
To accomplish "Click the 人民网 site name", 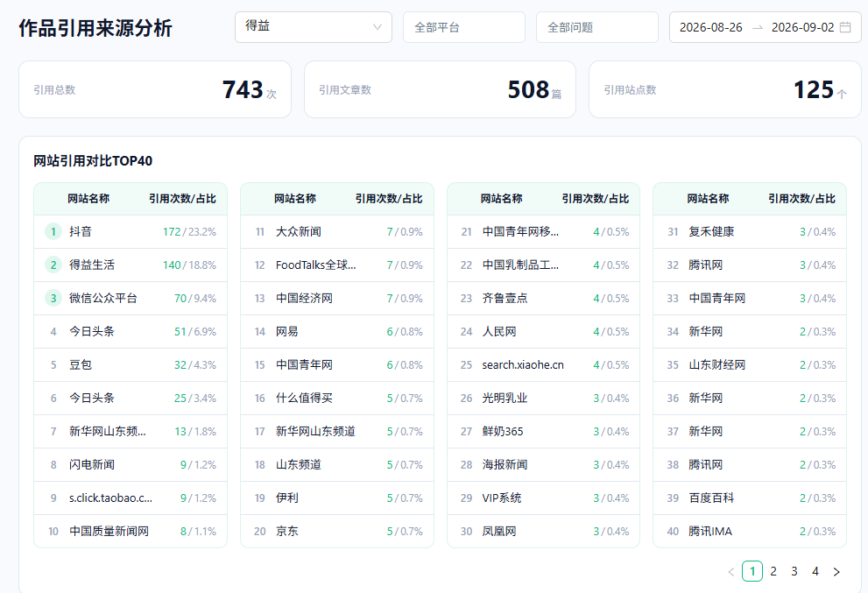I will click(x=498, y=331).
